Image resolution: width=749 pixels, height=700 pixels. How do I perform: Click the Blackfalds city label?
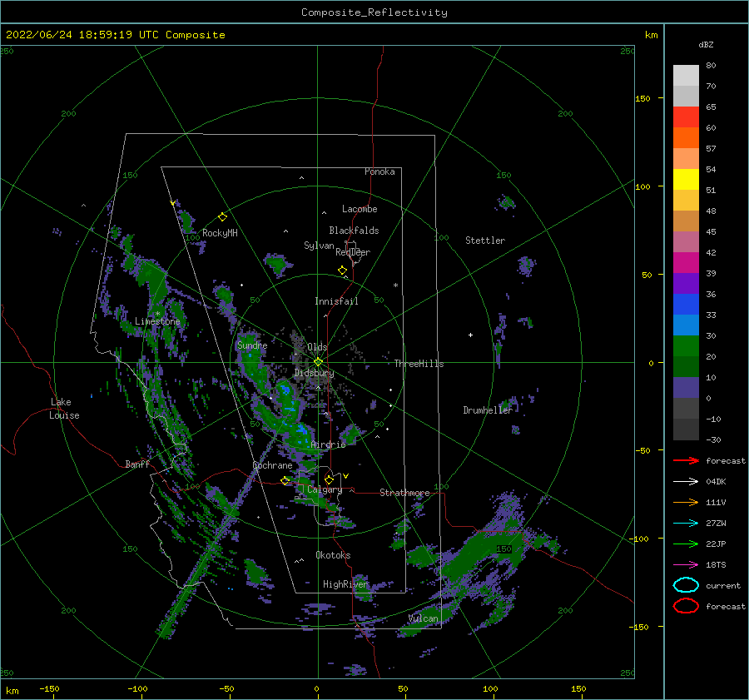354,231
